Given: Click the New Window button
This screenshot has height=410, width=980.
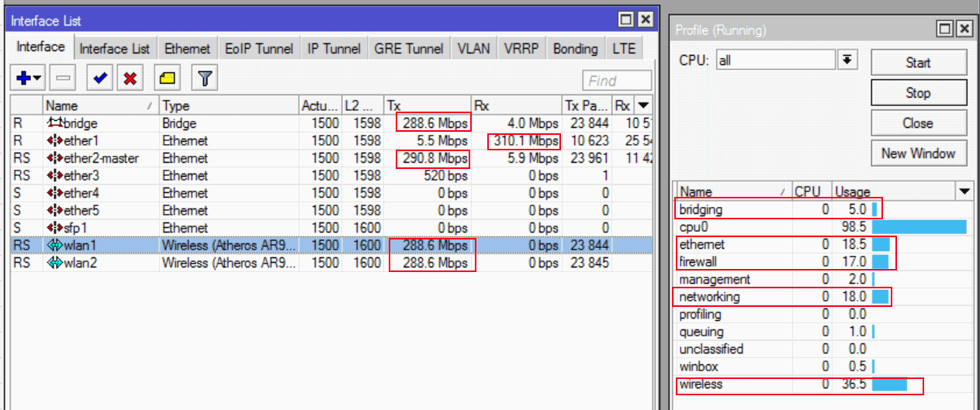Looking at the screenshot, I should 919,153.
